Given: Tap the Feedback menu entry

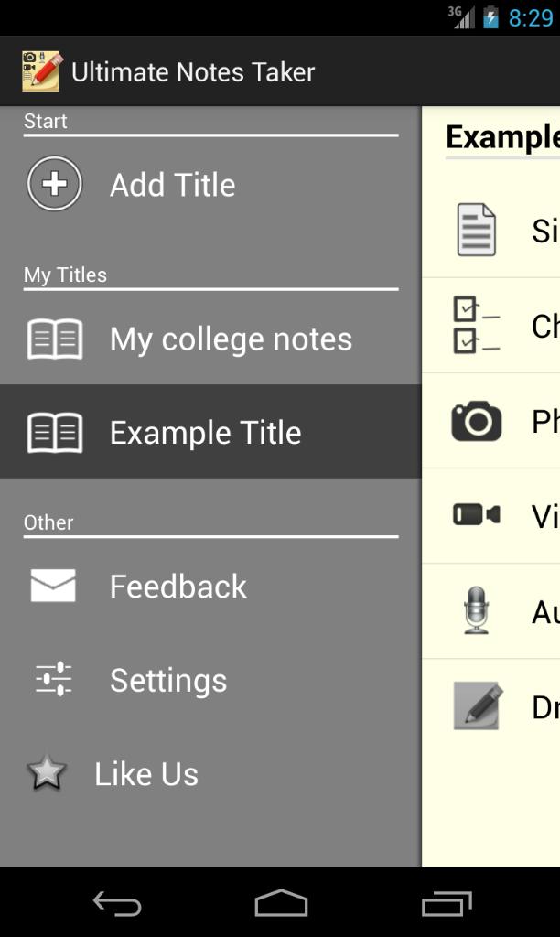Looking at the screenshot, I should 179,586.
